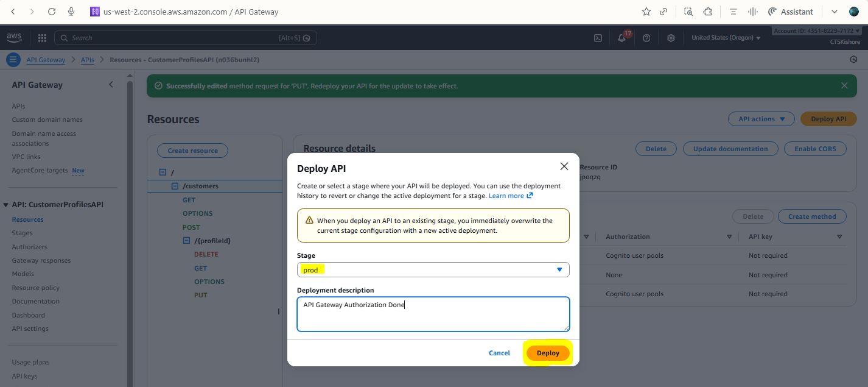
Task: Open the United States (Oregon) region selector
Action: (726, 38)
